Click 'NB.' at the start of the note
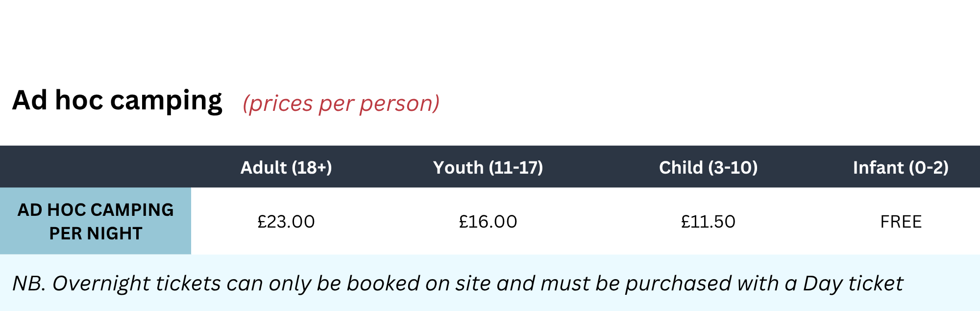980x311 pixels. (29, 284)
